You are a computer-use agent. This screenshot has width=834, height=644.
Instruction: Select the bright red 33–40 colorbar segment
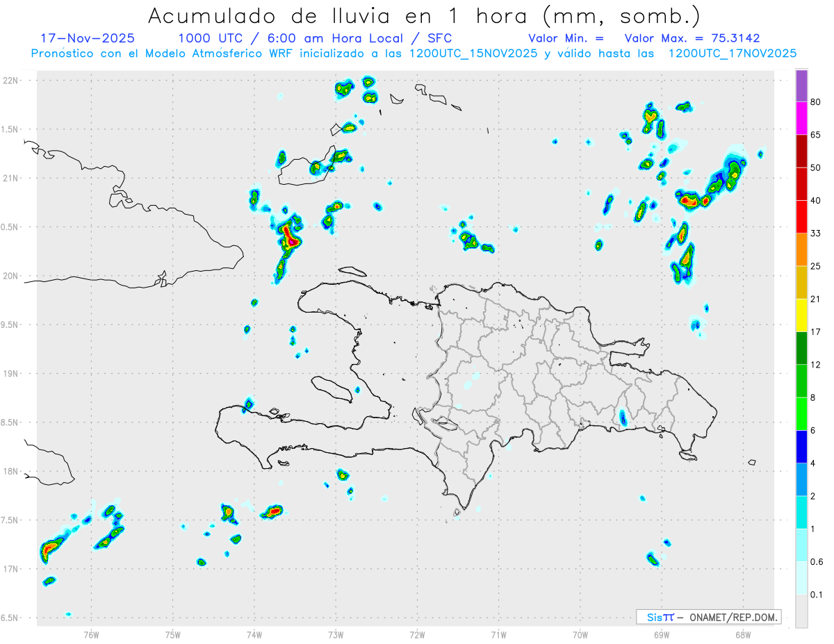click(801, 217)
